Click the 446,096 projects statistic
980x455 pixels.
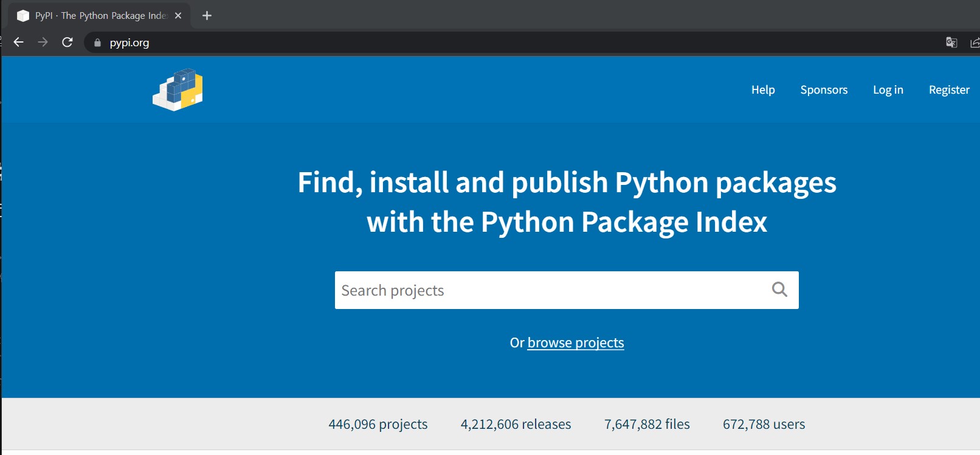click(x=378, y=425)
